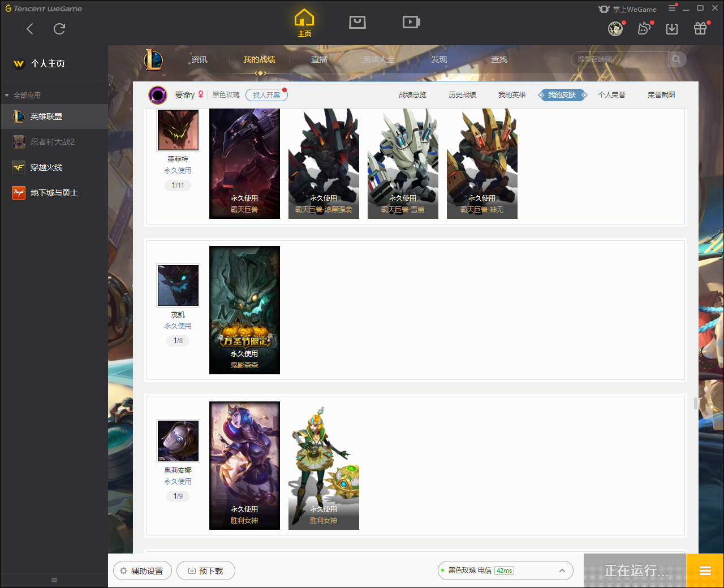The height and width of the screenshot is (588, 724).
Task: Select the 我的皮肤 sub-tab
Action: 562,95
